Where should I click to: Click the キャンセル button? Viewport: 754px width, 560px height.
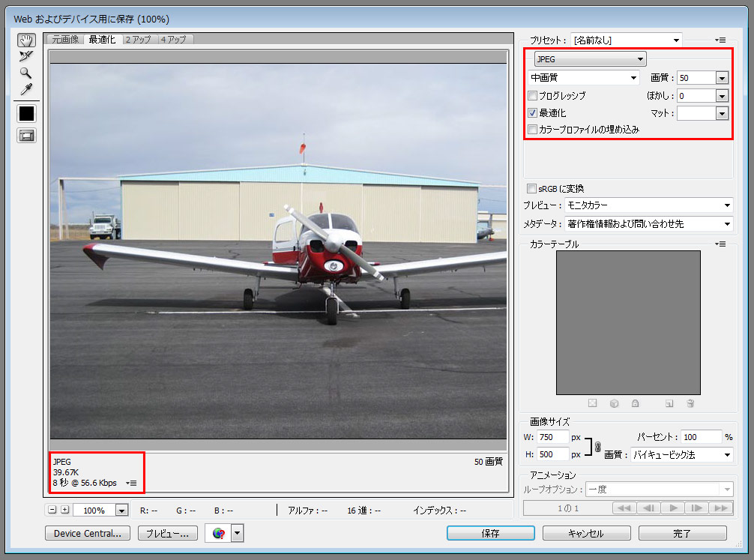586,533
